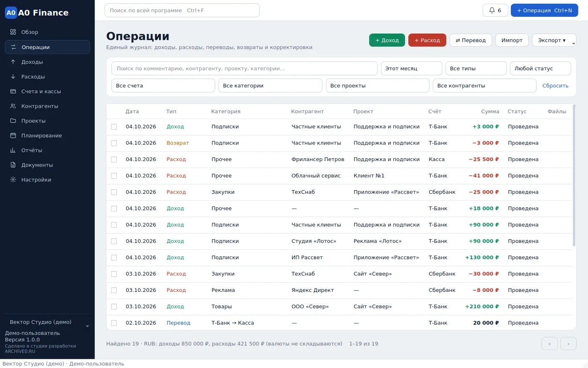Tick the checkbox for Фрилансер Петров row
The width and height of the screenshot is (588, 368).
pyautogui.click(x=114, y=159)
